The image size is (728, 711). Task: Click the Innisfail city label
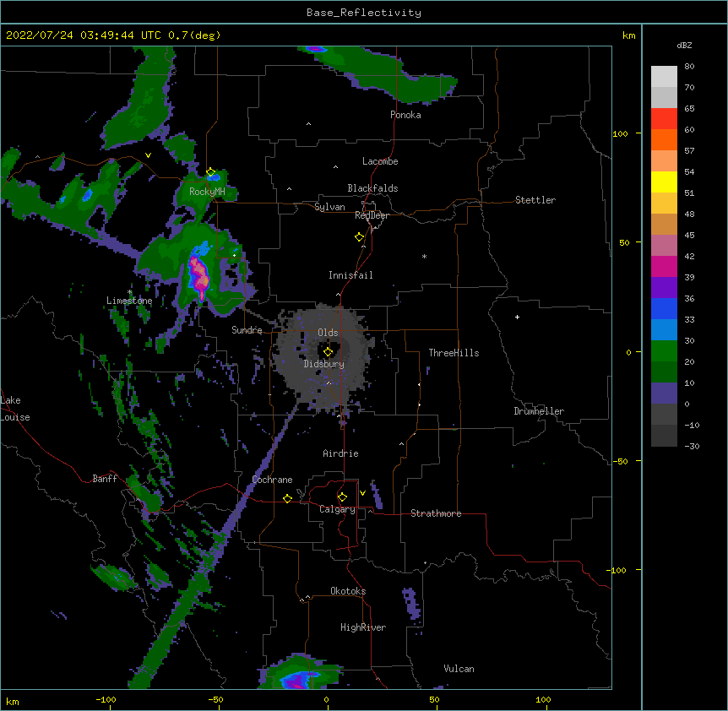350,275
